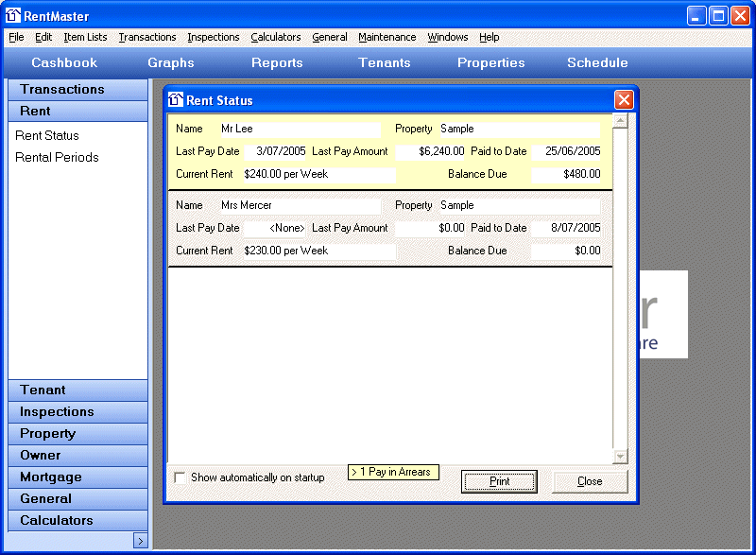Image resolution: width=756 pixels, height=555 pixels.
Task: Switch to the Graphs section
Action: click(x=170, y=62)
